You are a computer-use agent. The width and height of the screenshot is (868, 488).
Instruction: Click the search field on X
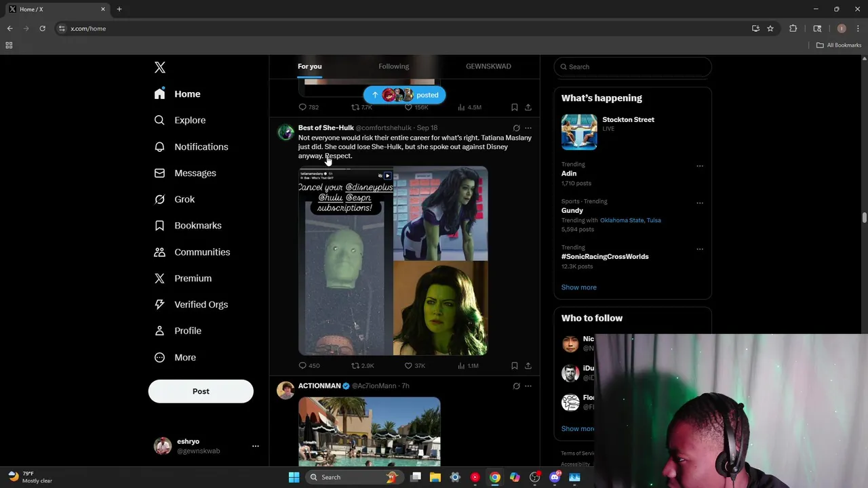(633, 66)
